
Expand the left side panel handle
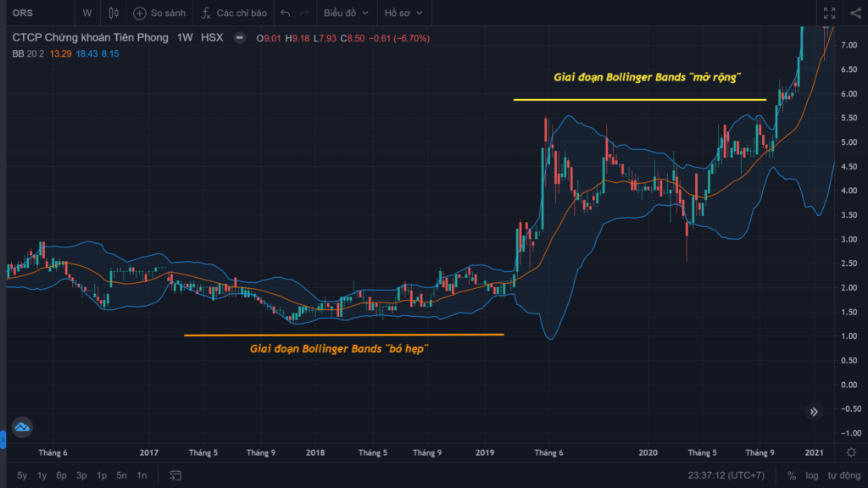pyautogui.click(x=3, y=440)
